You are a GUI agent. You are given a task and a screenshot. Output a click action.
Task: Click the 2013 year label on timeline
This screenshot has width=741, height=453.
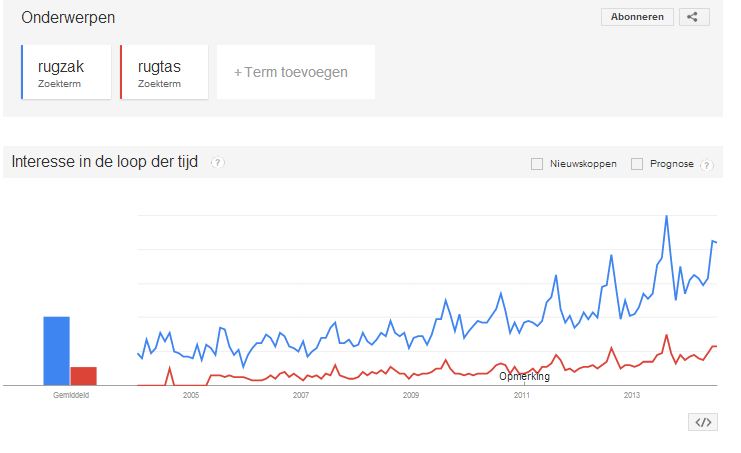coord(632,396)
